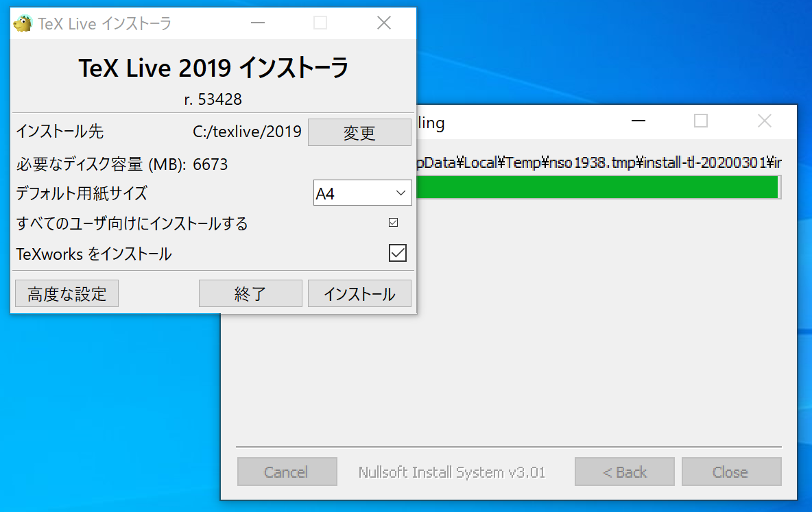
Task: Click the < Back button in Nullsoft window
Action: coord(625,472)
